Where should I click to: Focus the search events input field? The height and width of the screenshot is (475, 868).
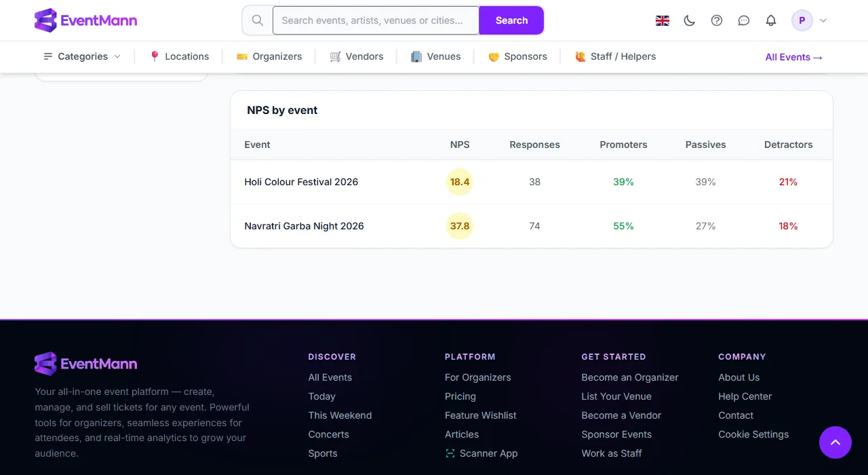pos(376,20)
